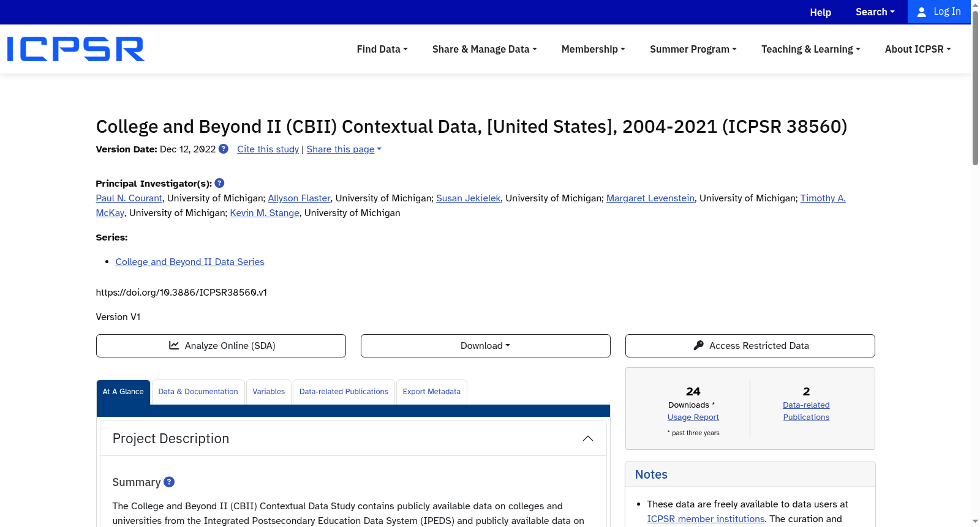Open the Variables tab
The image size is (980, 527).
tap(269, 392)
